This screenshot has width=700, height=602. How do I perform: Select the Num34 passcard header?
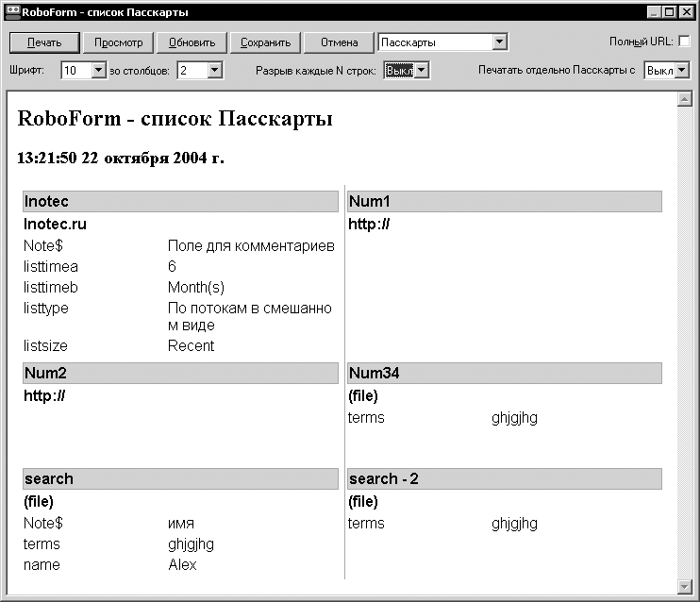click(505, 373)
